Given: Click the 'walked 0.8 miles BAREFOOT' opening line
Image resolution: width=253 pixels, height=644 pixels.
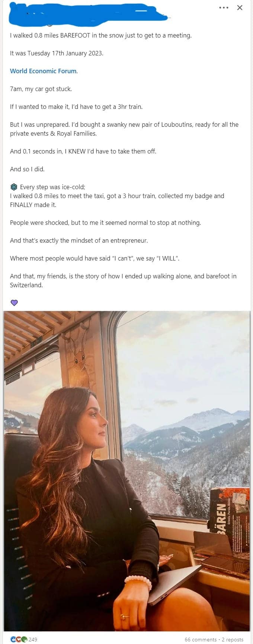Looking at the screenshot, I should click(100, 35).
